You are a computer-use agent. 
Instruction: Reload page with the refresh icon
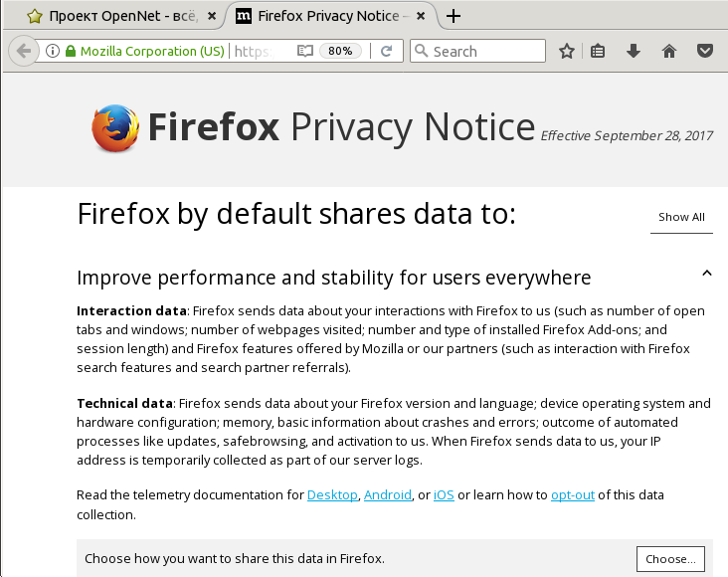click(x=386, y=51)
